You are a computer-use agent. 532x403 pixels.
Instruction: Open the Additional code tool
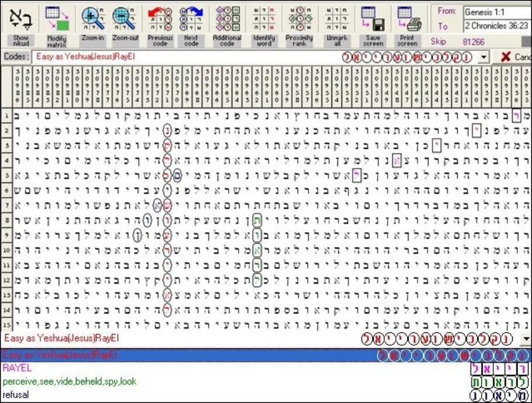(227, 19)
